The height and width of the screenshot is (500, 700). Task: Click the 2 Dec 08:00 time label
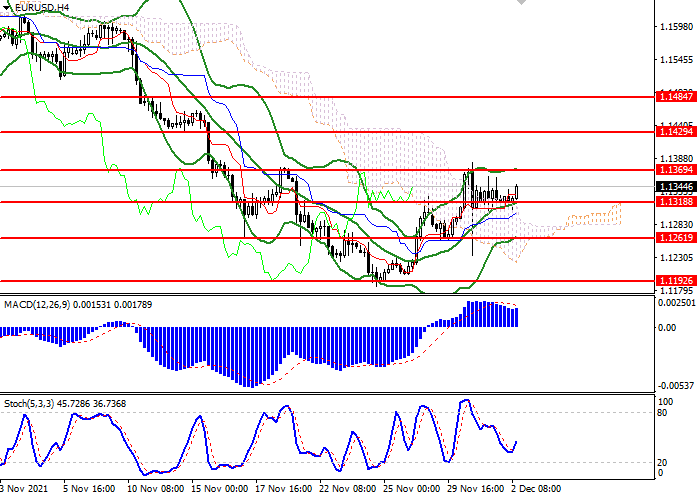(x=536, y=489)
